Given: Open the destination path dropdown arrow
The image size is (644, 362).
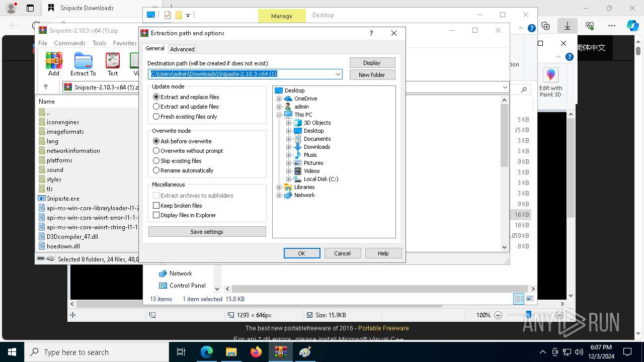Looking at the screenshot, I should tap(338, 74).
